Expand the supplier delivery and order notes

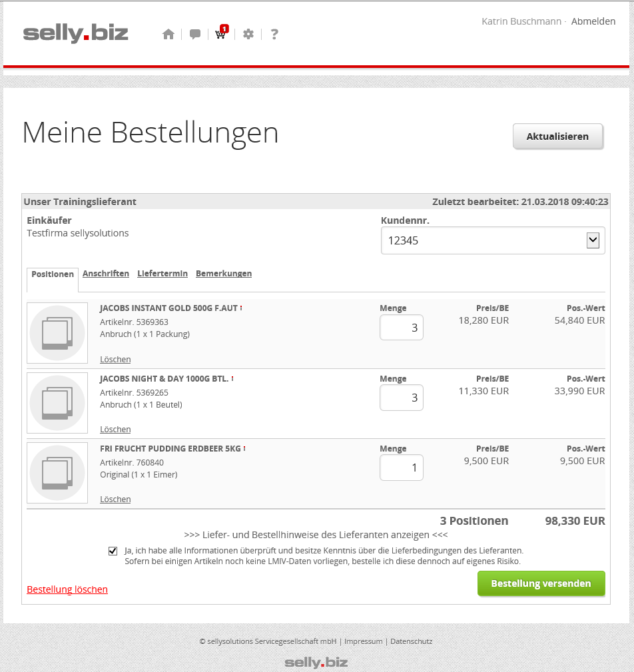[316, 535]
